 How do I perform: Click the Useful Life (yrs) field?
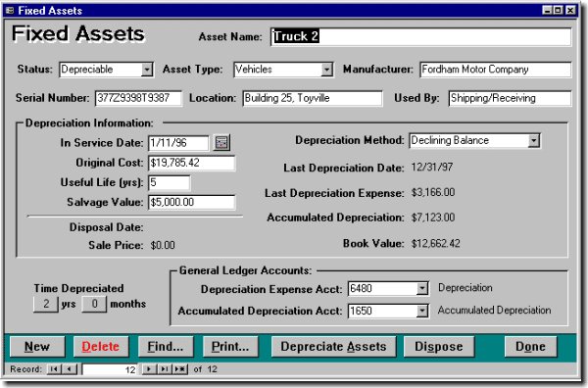[x=170, y=183]
